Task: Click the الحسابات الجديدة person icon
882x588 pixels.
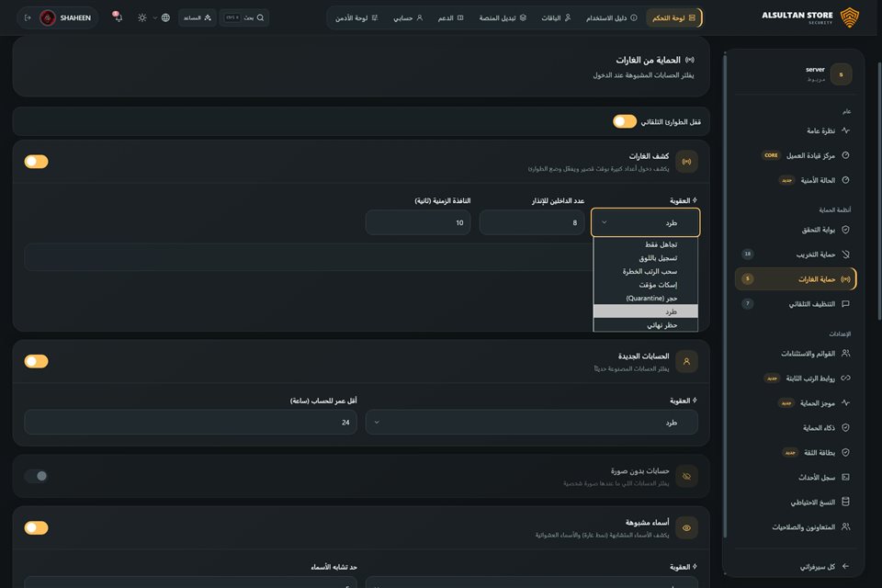Action: pyautogui.click(x=686, y=361)
